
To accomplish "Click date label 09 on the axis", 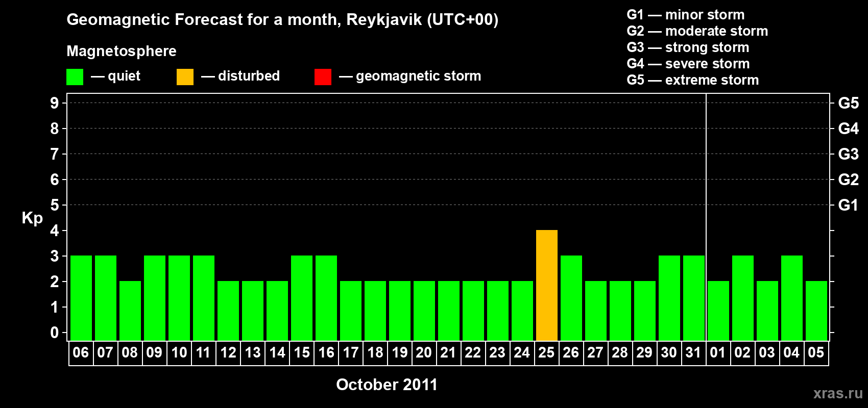I will tap(154, 352).
